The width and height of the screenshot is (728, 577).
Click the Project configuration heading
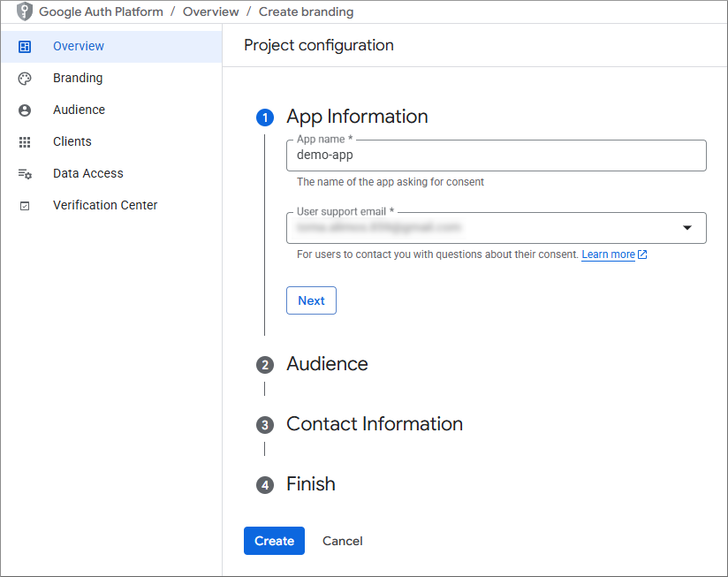tap(319, 45)
